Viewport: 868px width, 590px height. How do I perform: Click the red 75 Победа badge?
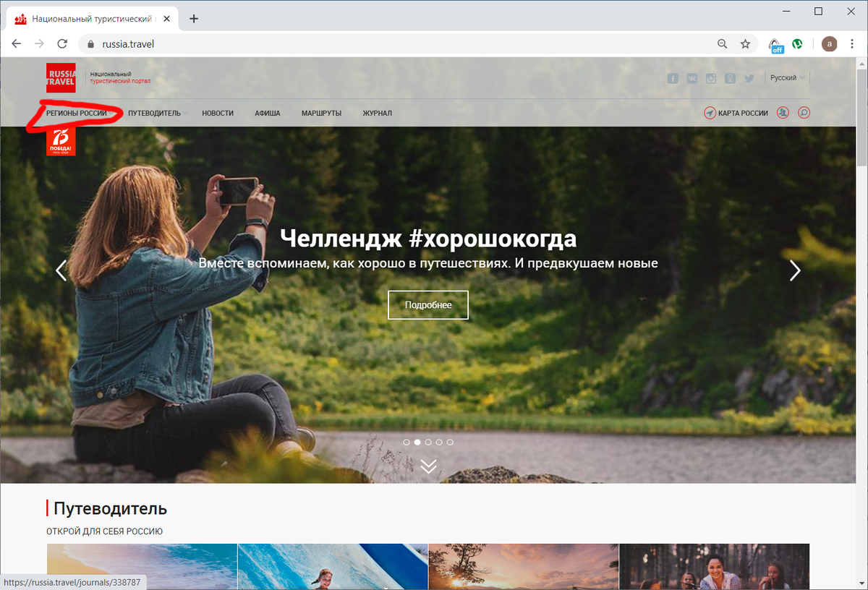click(61, 141)
